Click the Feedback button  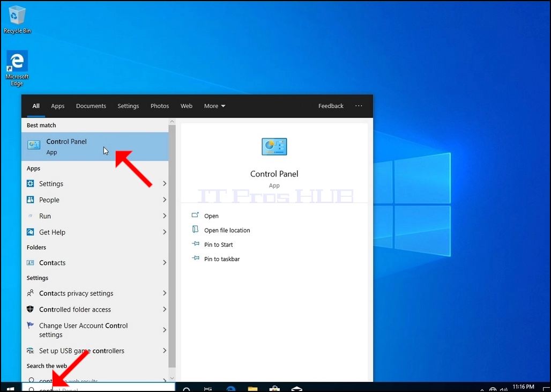331,106
